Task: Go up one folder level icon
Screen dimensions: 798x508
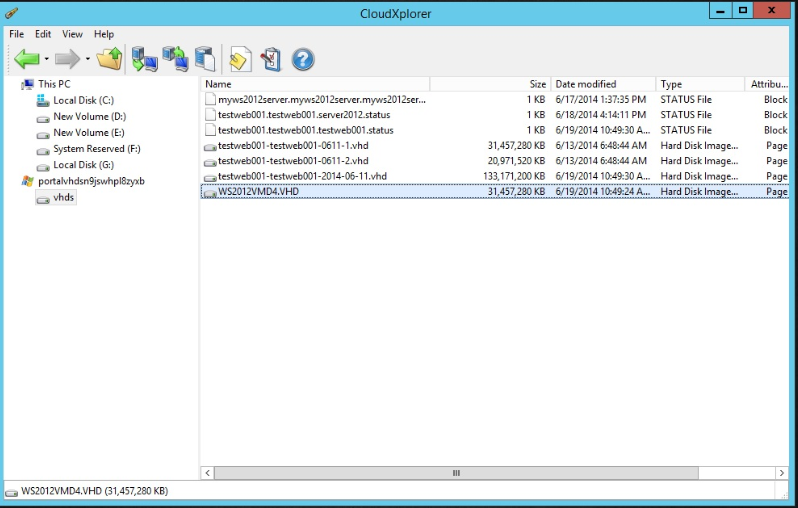Action: (109, 59)
